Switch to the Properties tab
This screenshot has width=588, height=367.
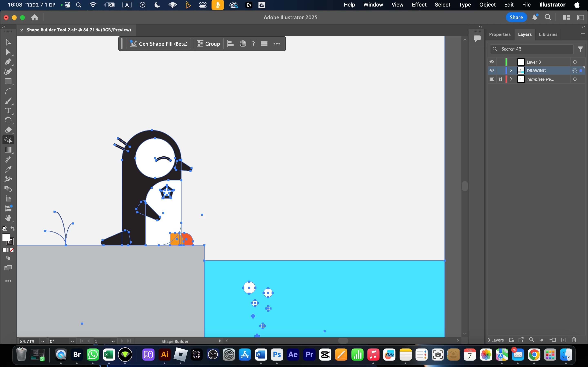point(500,34)
